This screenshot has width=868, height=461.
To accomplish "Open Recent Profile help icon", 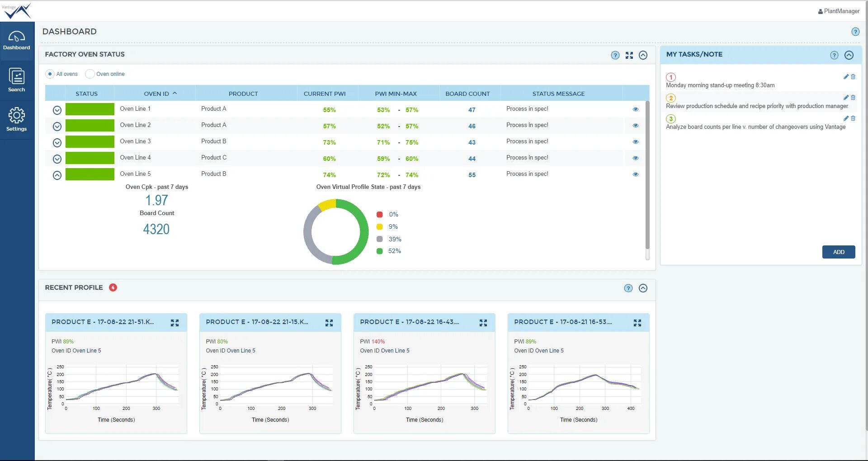I will pos(628,288).
